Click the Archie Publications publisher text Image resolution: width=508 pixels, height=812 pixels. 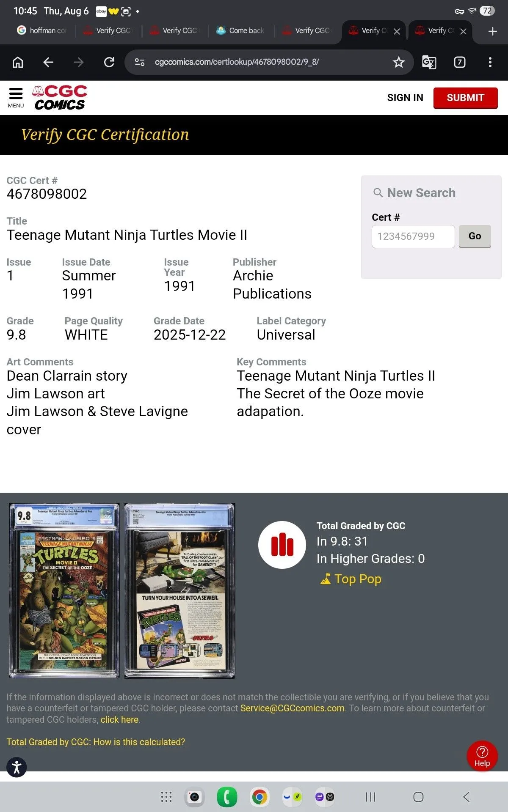272,285
